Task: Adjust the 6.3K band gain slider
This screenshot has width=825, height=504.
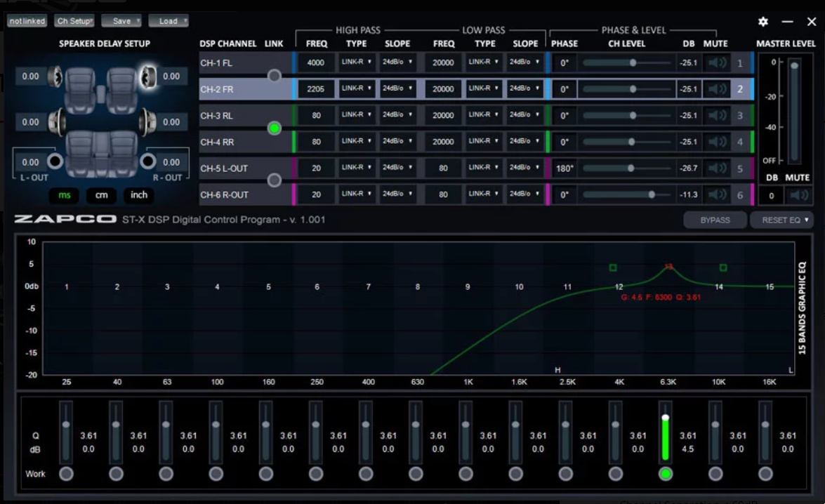Action: (666, 432)
